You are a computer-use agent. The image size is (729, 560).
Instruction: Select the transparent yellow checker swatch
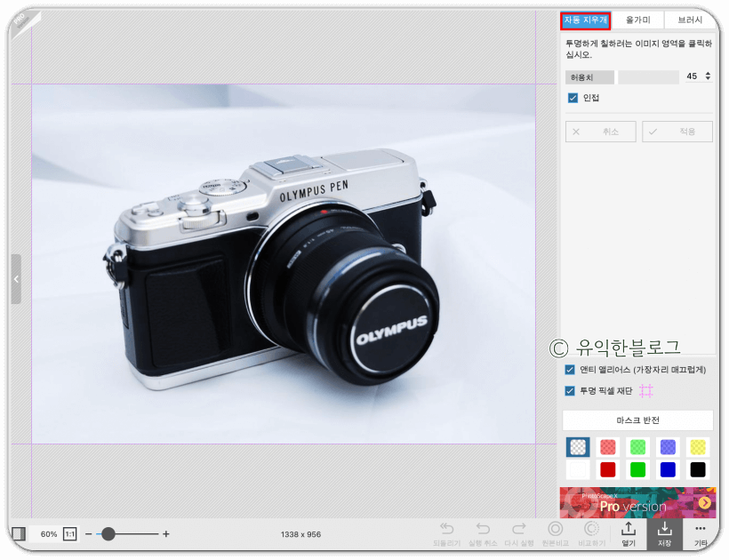[698, 447]
